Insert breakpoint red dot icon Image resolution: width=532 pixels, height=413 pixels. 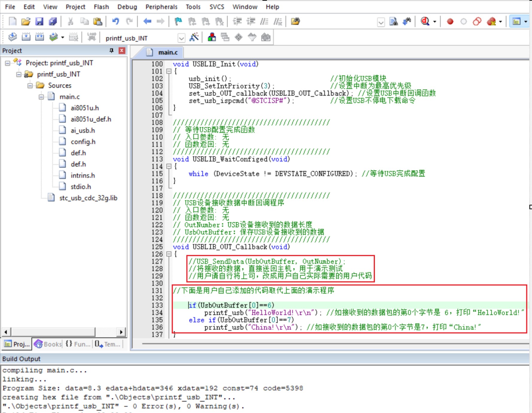pyautogui.click(x=450, y=22)
